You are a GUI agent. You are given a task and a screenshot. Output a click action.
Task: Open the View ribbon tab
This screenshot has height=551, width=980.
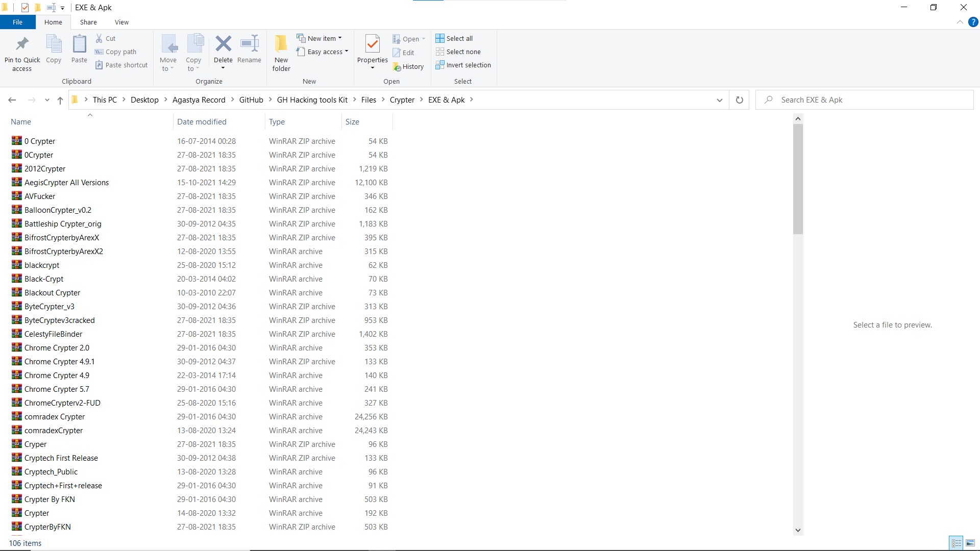[121, 22]
